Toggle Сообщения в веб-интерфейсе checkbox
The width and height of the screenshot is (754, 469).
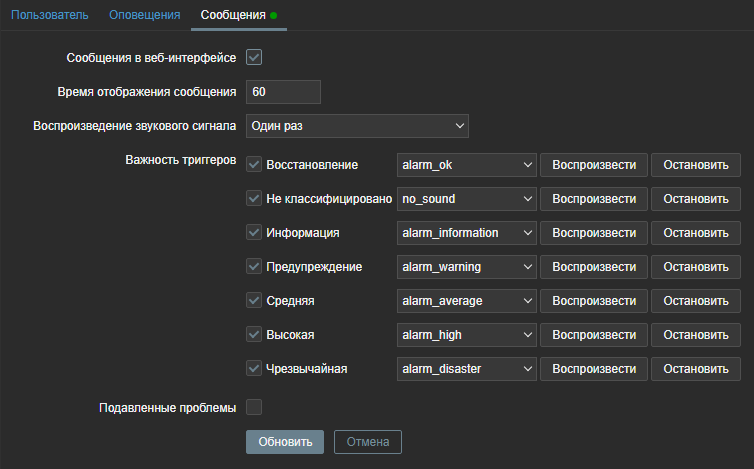click(x=254, y=58)
